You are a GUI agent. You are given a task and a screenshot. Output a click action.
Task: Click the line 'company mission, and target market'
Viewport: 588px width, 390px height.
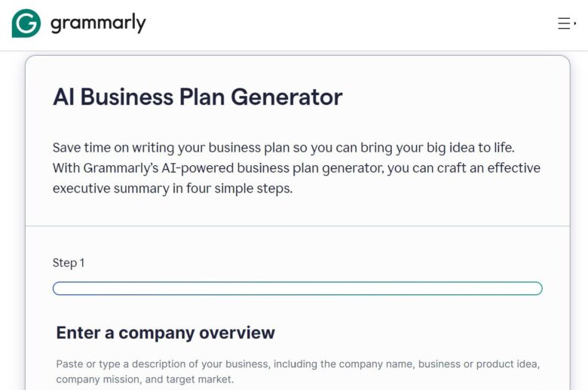tap(145, 379)
